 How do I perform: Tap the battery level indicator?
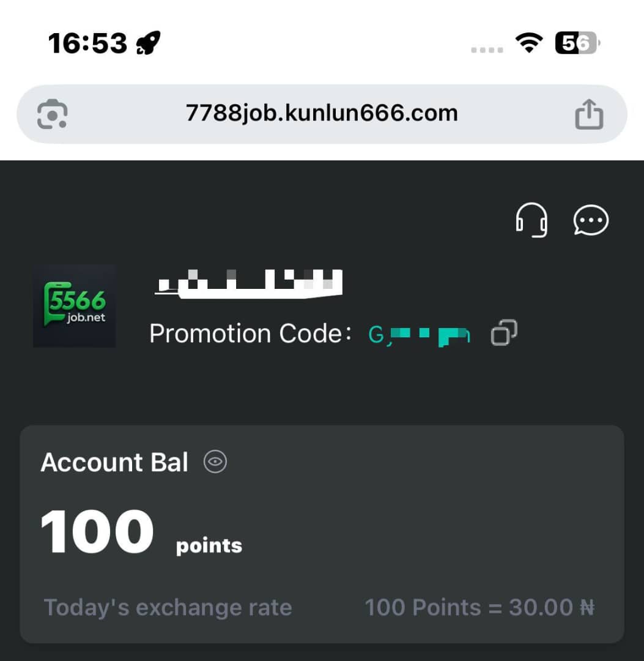click(577, 43)
